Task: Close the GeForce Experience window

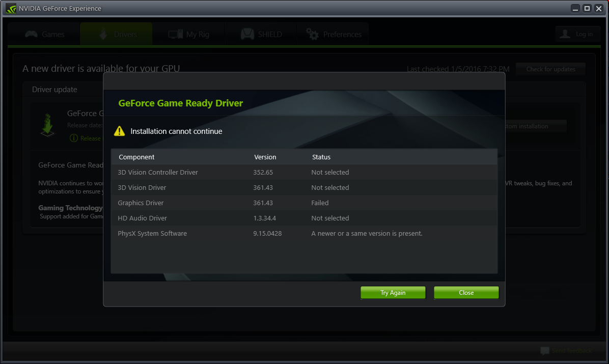Action: 598,9
